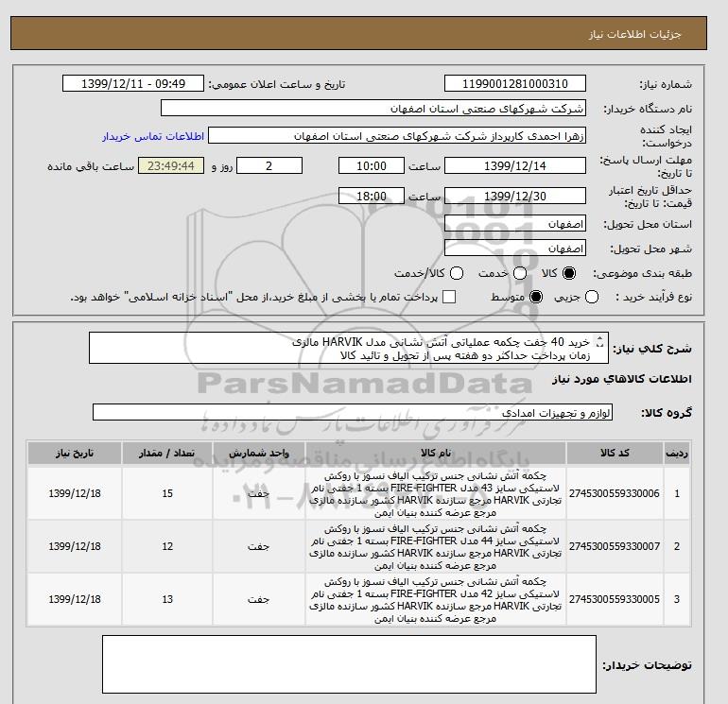Click the validity time field 18:00
The image size is (728, 704).
[x=372, y=196]
